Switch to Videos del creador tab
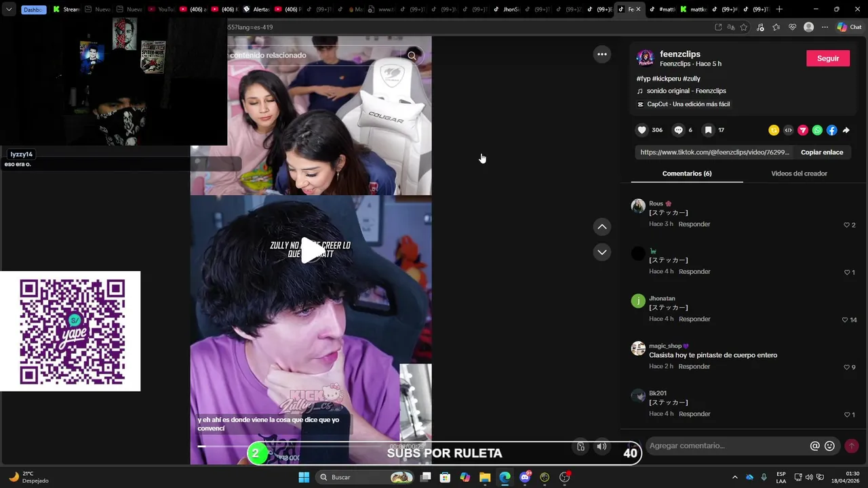The width and height of the screenshot is (868, 488). point(799,174)
